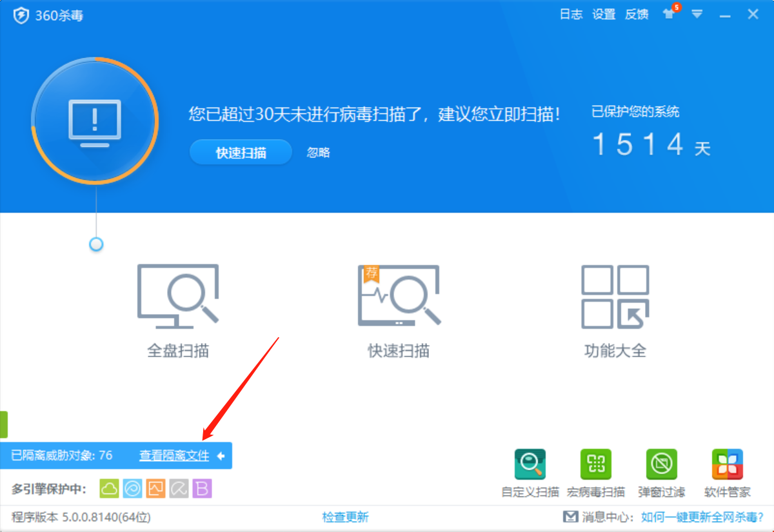Click the 360杀毒 shield logo icon

[x=21, y=15]
